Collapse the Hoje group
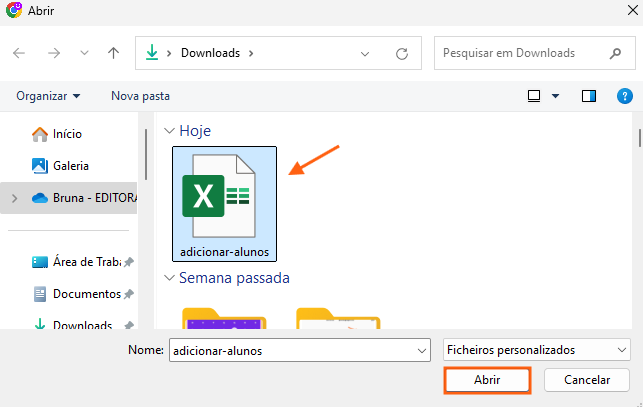The width and height of the screenshot is (643, 407). pyautogui.click(x=169, y=131)
